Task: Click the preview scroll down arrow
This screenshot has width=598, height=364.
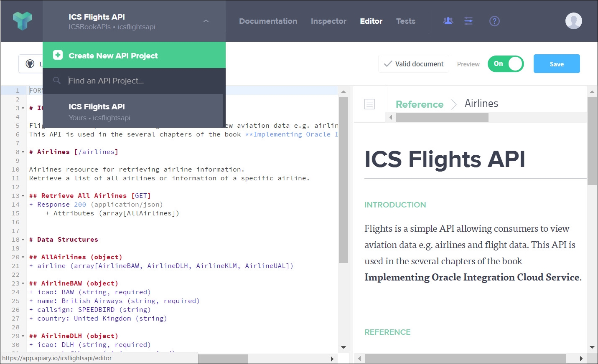Action: [x=592, y=347]
